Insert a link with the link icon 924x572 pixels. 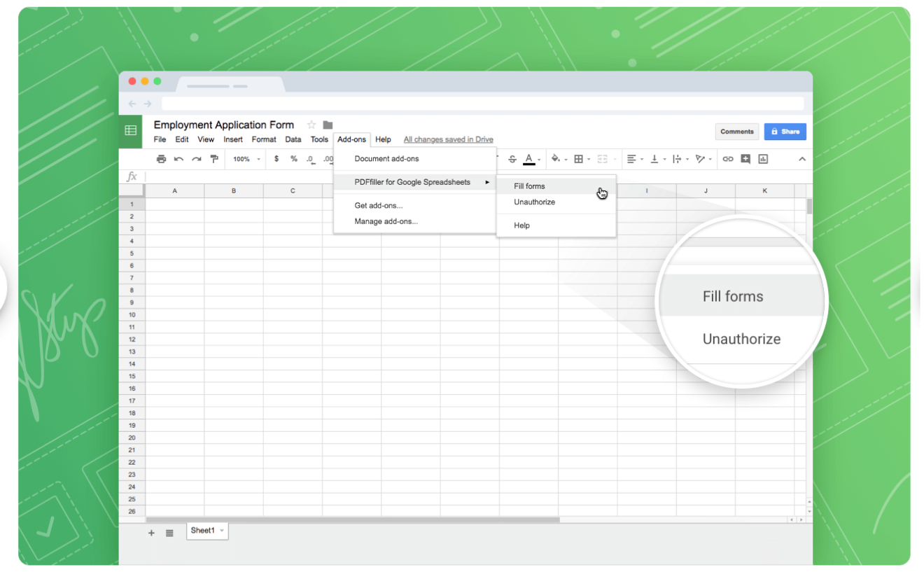pos(727,159)
